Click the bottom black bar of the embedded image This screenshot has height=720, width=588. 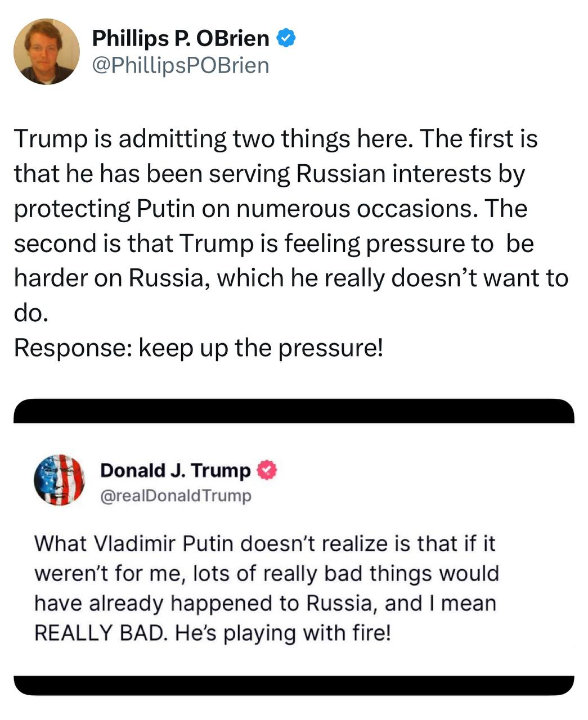294,685
